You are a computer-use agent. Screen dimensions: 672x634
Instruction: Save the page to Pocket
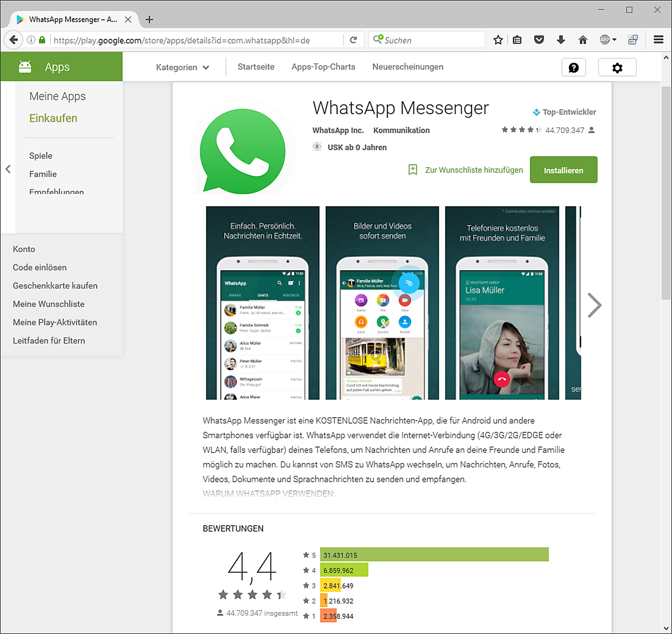tap(539, 40)
